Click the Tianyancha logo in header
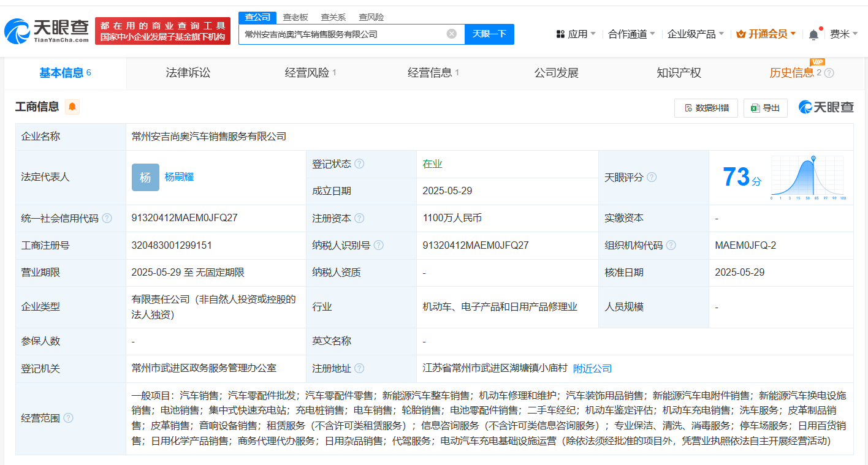Screen dimensions: 868x465 (46, 31)
